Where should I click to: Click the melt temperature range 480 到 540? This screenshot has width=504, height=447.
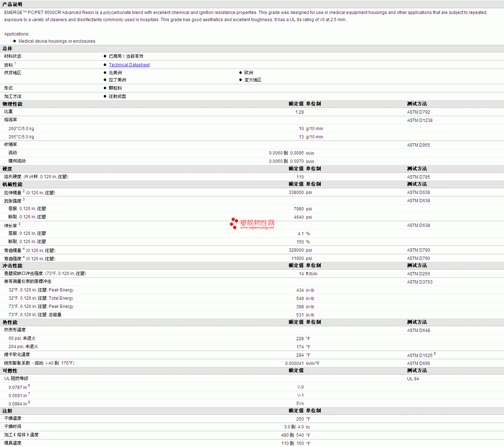click(292, 435)
